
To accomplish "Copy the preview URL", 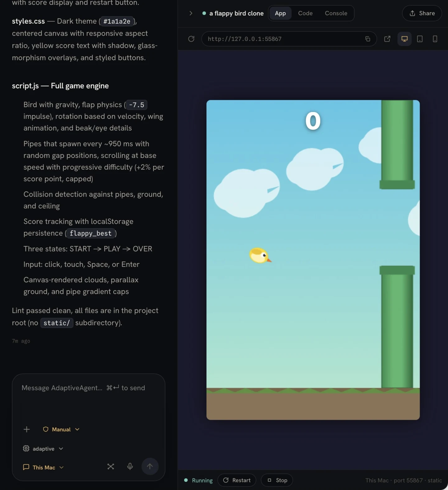I will [368, 39].
